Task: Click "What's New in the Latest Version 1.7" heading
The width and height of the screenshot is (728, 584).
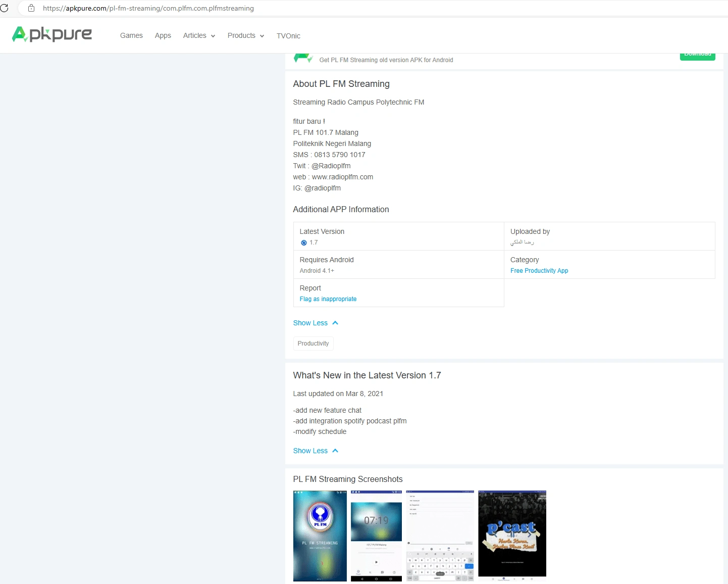Action: 367,375
